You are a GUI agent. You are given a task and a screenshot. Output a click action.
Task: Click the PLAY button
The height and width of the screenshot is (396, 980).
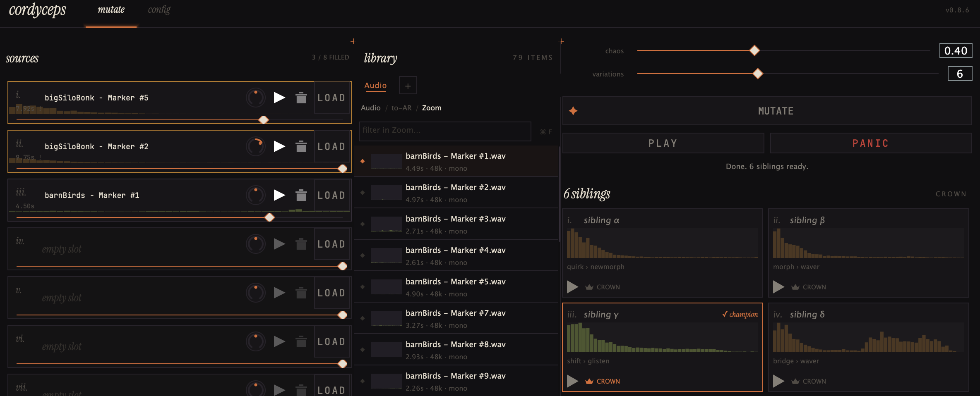[663, 143]
